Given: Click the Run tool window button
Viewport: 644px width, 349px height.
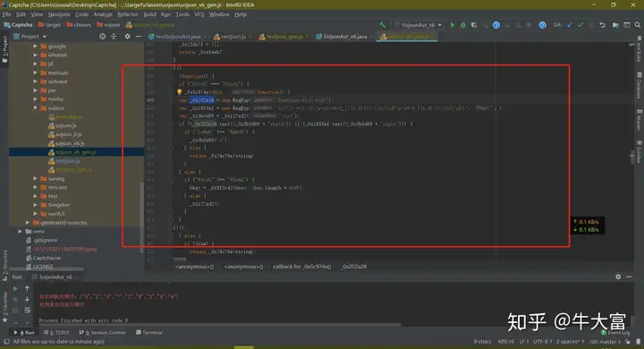Looking at the screenshot, I should tap(25, 333).
